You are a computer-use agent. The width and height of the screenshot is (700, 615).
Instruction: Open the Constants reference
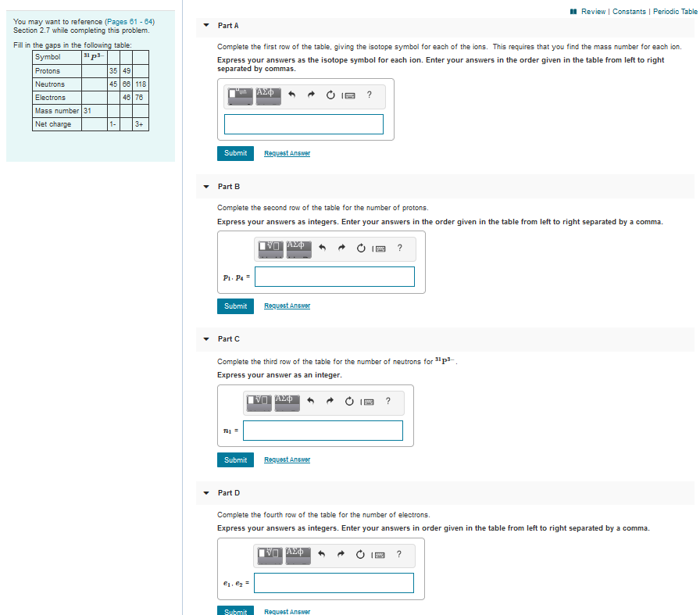[629, 13]
